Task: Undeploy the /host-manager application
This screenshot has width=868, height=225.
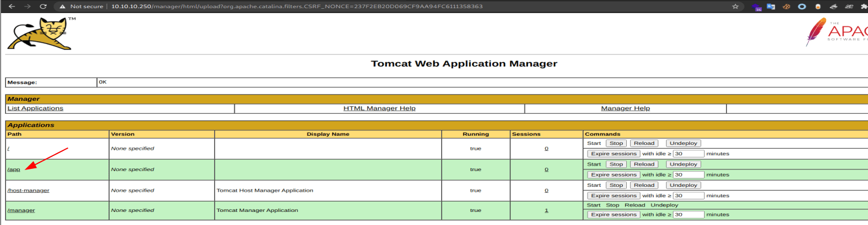Action: tap(683, 185)
